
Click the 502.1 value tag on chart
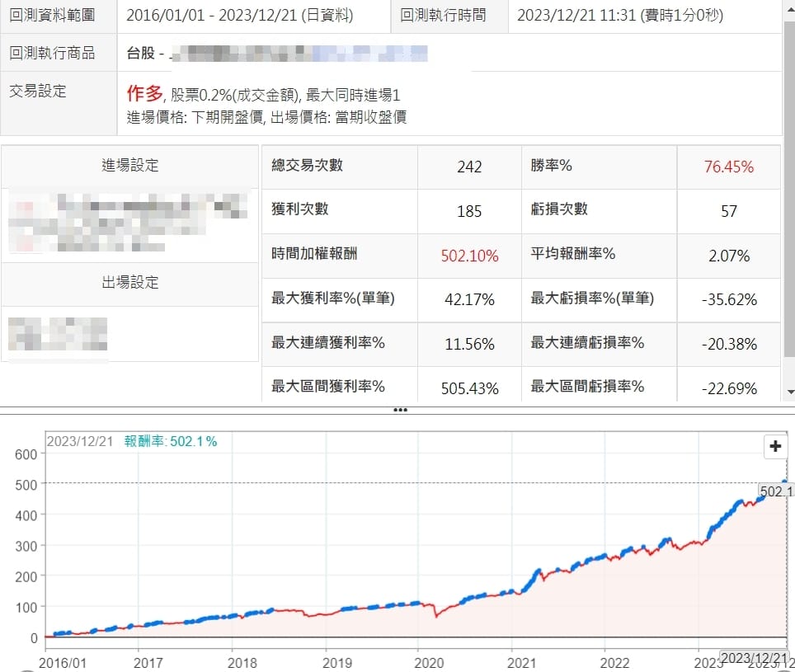click(x=776, y=491)
